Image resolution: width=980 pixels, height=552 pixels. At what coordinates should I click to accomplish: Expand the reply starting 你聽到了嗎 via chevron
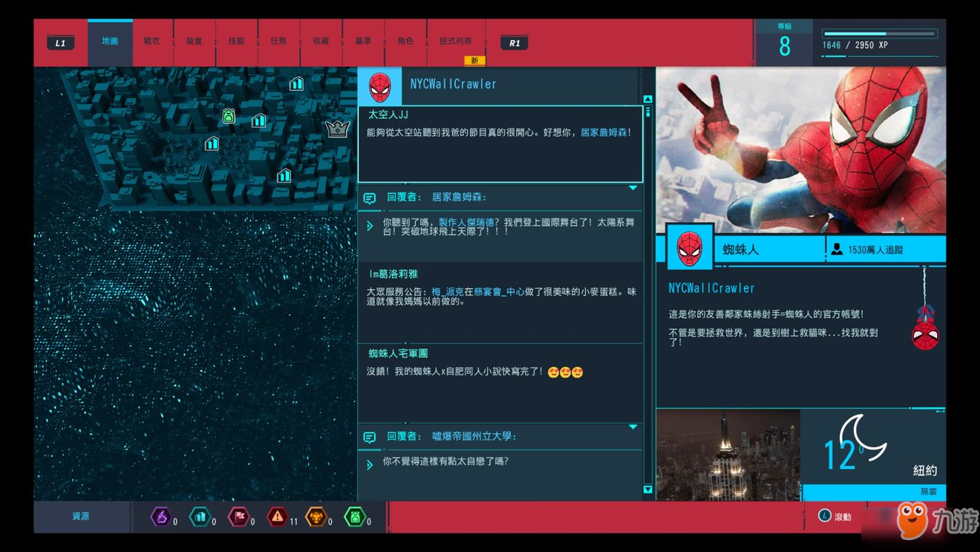pyautogui.click(x=370, y=225)
